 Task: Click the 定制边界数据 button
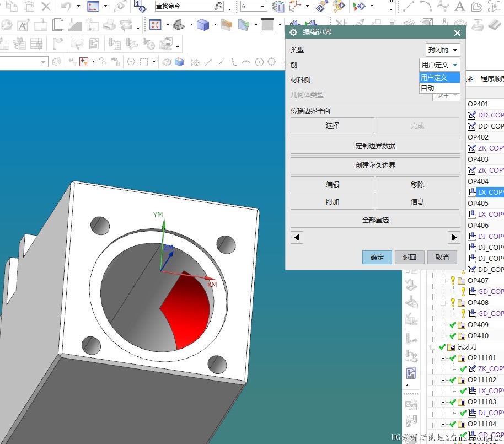pos(376,146)
